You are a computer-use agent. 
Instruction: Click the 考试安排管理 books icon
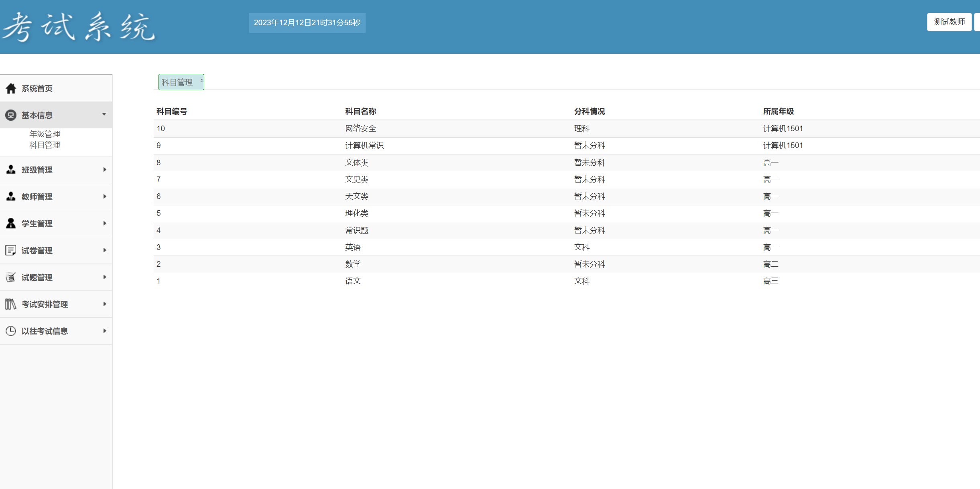coord(11,304)
